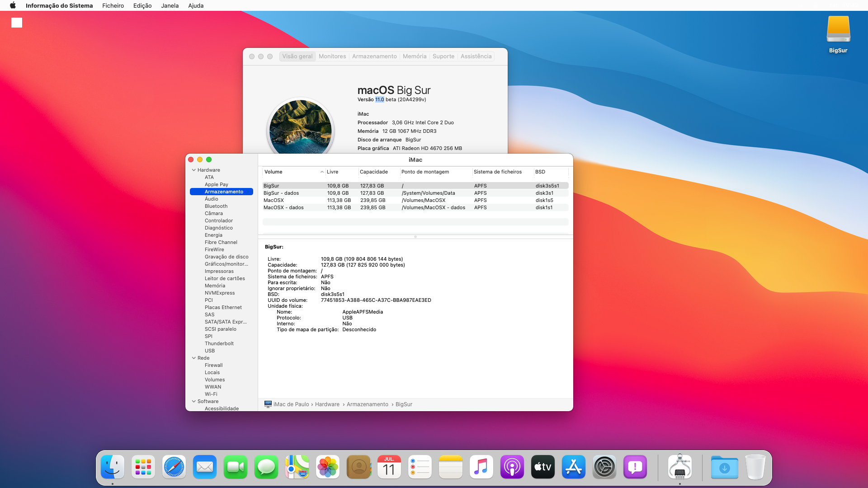This screenshot has height=488, width=868.
Task: Collapse the Hardware section
Action: tap(194, 170)
